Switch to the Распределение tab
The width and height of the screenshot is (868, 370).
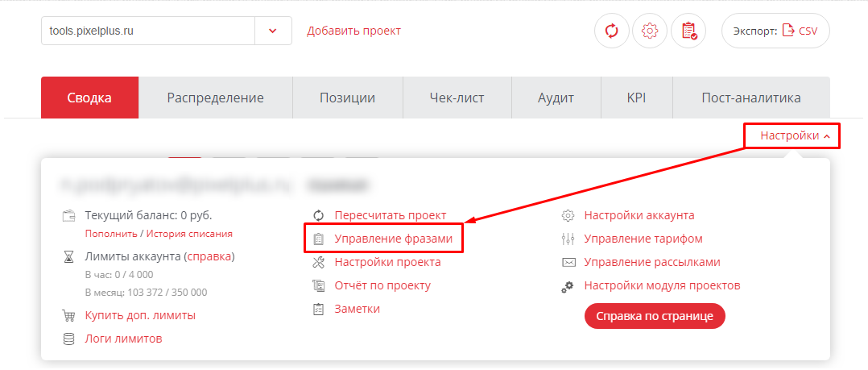215,98
